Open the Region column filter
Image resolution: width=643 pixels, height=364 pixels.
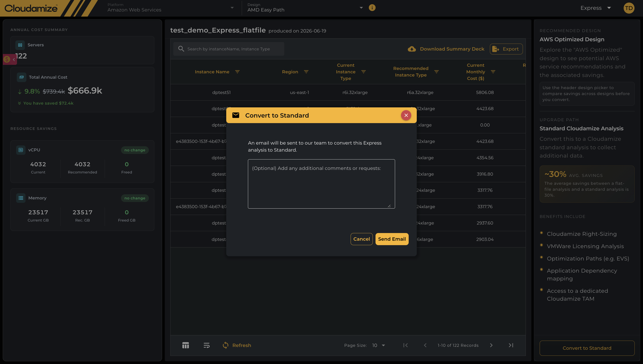point(306,72)
